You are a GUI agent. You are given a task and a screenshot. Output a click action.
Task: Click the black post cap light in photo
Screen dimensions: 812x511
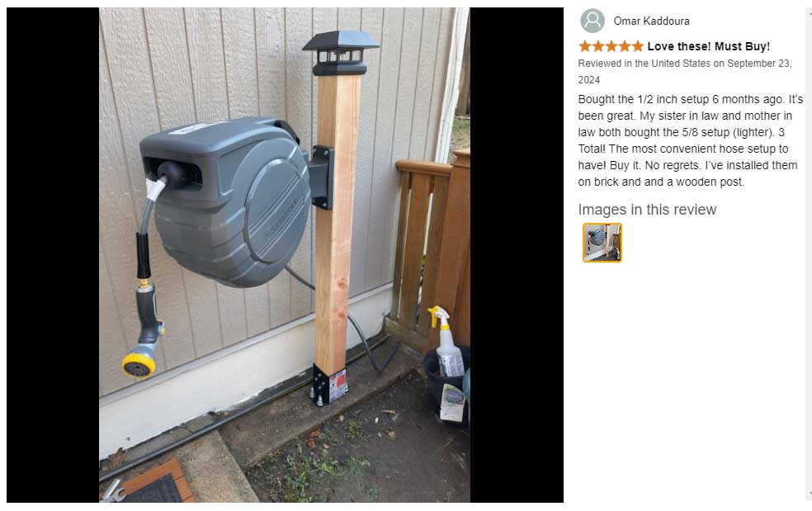click(x=341, y=52)
